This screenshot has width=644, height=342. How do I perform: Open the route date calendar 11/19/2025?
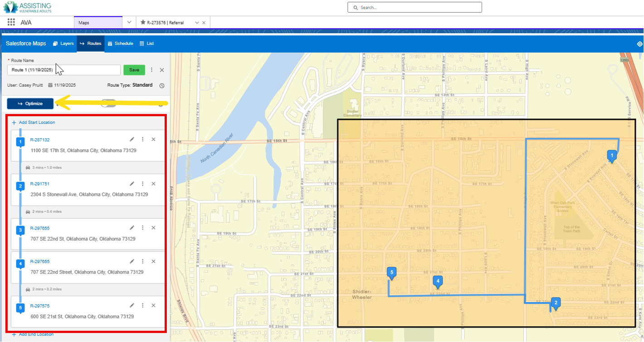point(62,85)
